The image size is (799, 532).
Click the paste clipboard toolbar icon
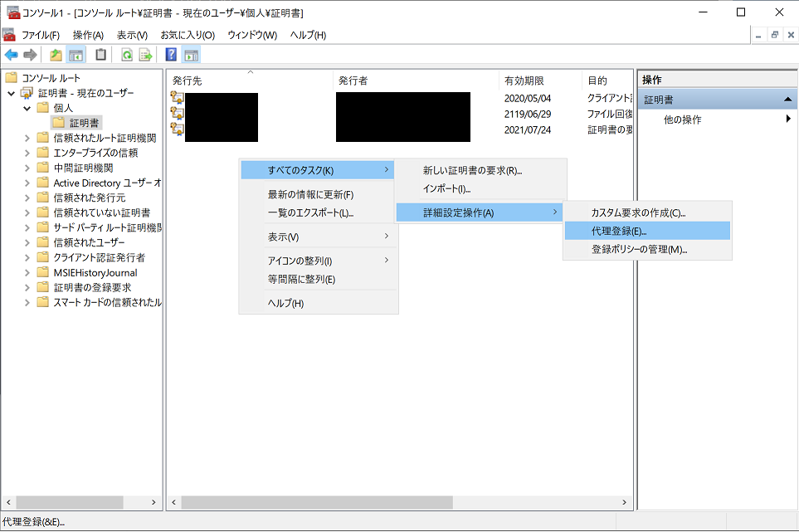point(100,55)
